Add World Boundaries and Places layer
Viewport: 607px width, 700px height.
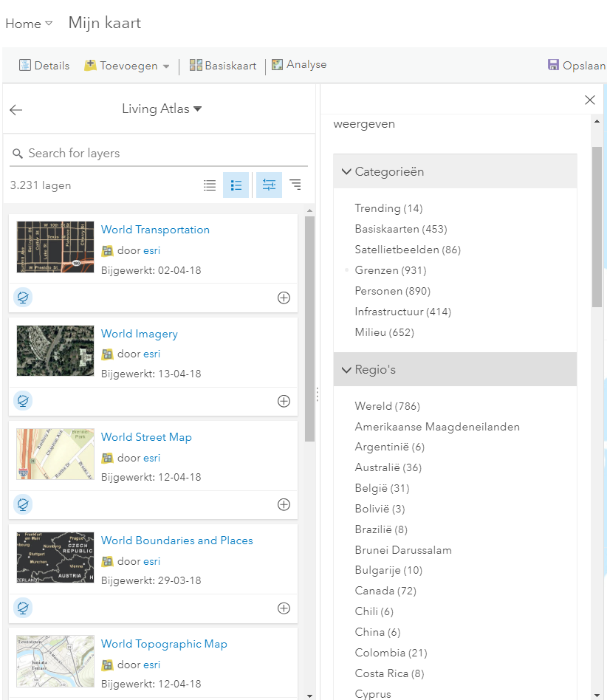[x=284, y=608]
